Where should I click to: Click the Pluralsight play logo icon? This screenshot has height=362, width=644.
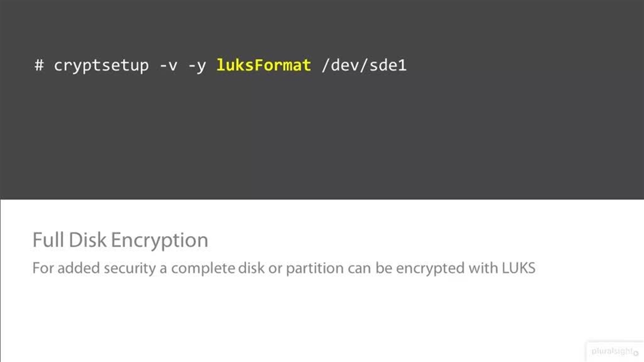coord(636,353)
